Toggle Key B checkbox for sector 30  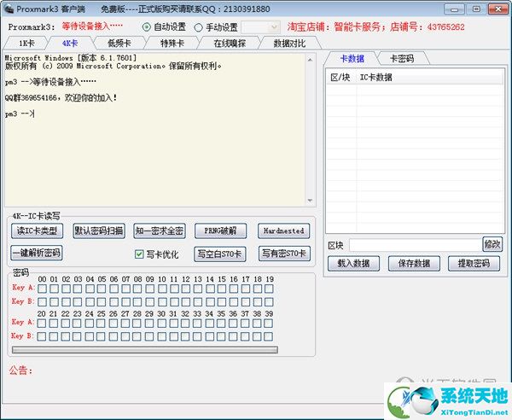point(161,336)
